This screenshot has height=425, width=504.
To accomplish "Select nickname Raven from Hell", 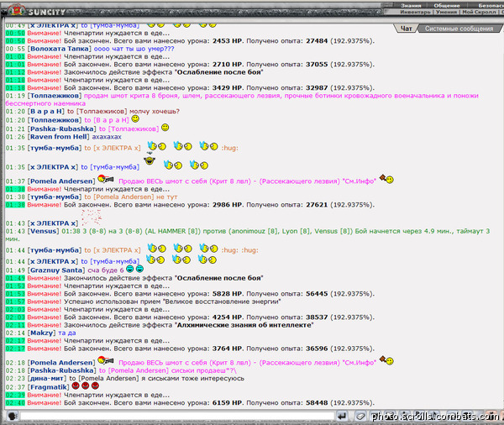I will [59, 137].
